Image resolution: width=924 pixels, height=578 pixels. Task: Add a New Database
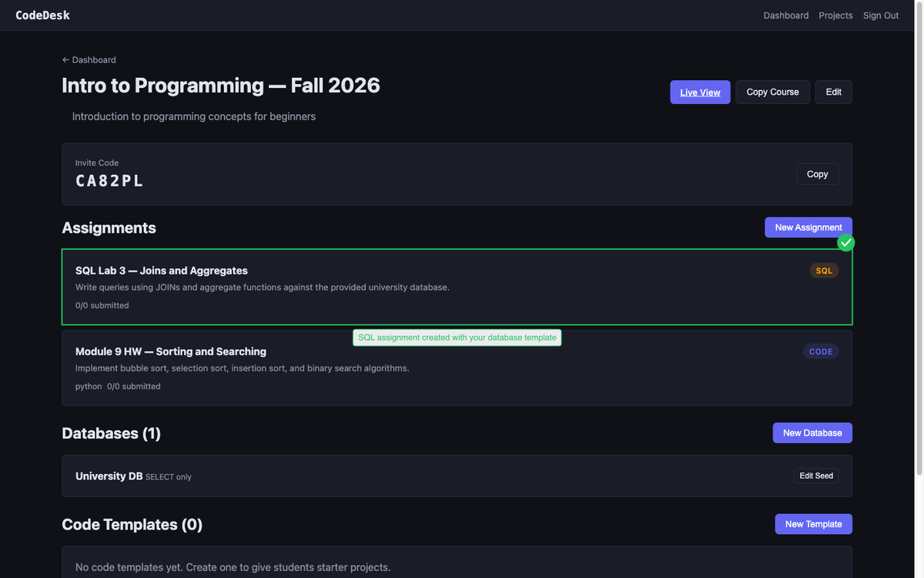tap(812, 433)
